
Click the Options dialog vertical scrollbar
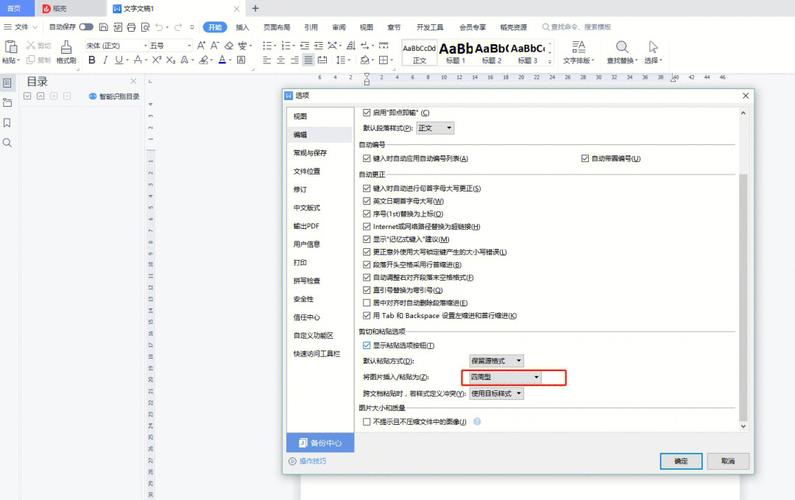pos(743,297)
